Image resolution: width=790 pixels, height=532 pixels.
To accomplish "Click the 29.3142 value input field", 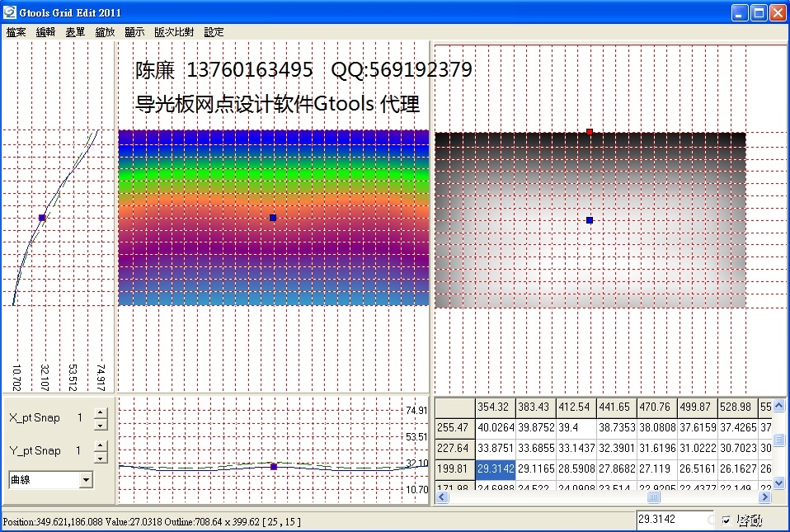I will (675, 520).
